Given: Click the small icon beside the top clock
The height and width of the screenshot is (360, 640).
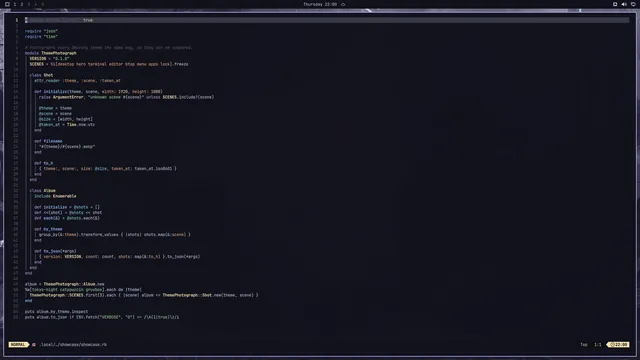Looking at the screenshot, I should pyautogui.click(x=343, y=4).
